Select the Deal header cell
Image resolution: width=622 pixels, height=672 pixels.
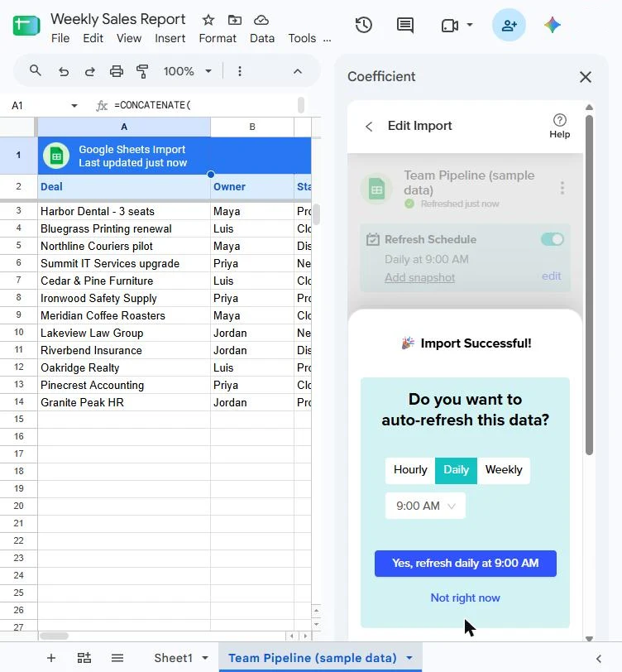click(x=124, y=187)
